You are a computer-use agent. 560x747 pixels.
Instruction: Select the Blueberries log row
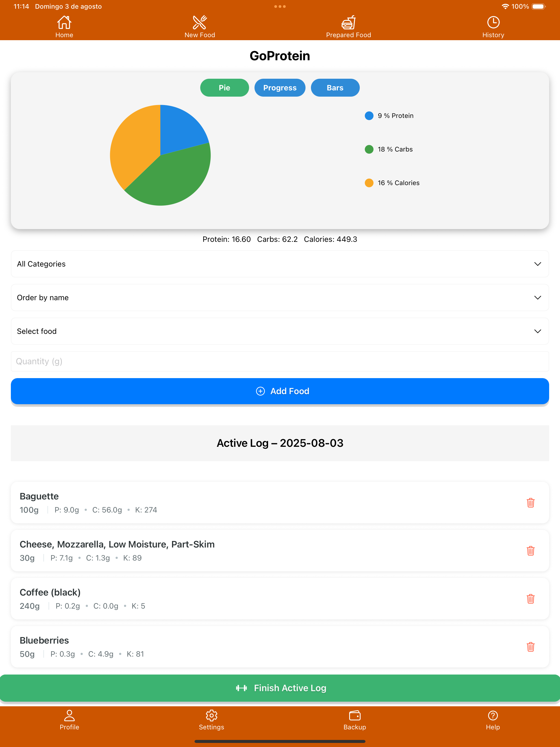point(280,646)
